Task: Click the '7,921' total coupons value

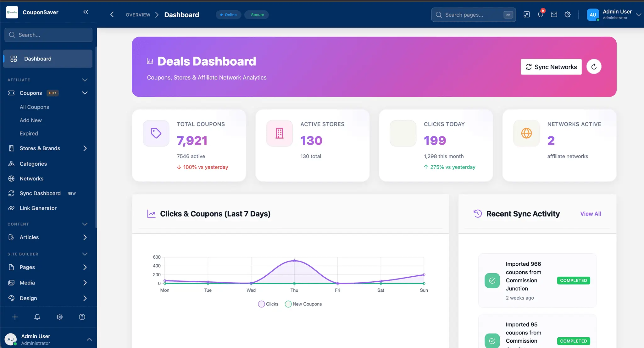Action: (192, 140)
